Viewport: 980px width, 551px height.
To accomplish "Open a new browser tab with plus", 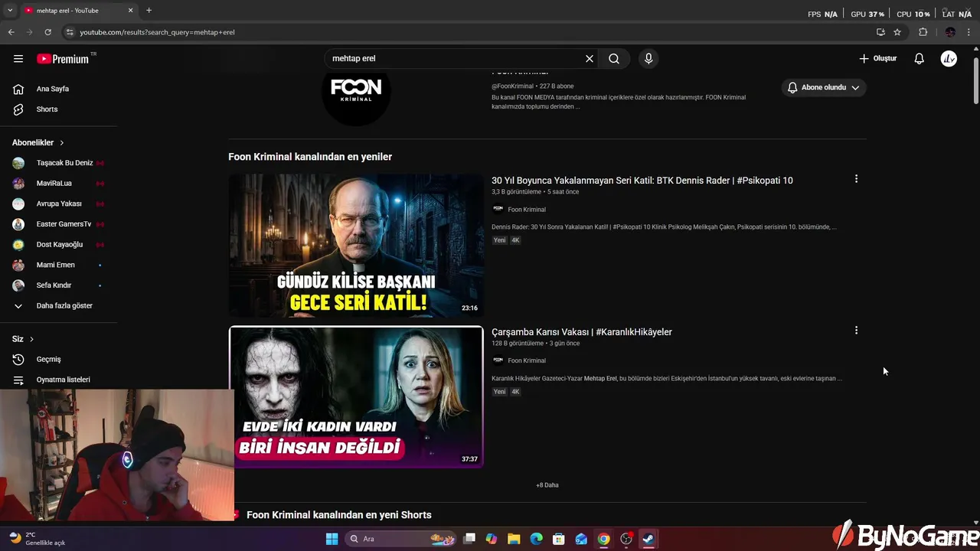I will pyautogui.click(x=149, y=11).
